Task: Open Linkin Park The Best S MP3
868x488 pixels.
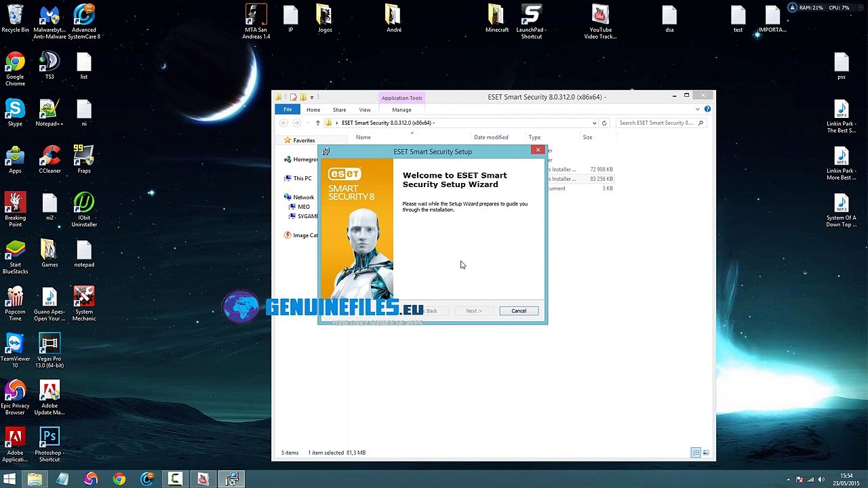Action: [x=841, y=117]
